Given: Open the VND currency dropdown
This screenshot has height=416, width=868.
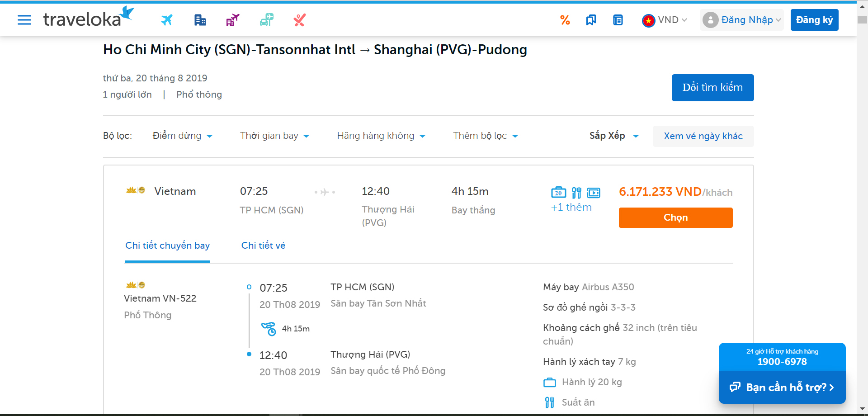Looking at the screenshot, I should coord(665,20).
